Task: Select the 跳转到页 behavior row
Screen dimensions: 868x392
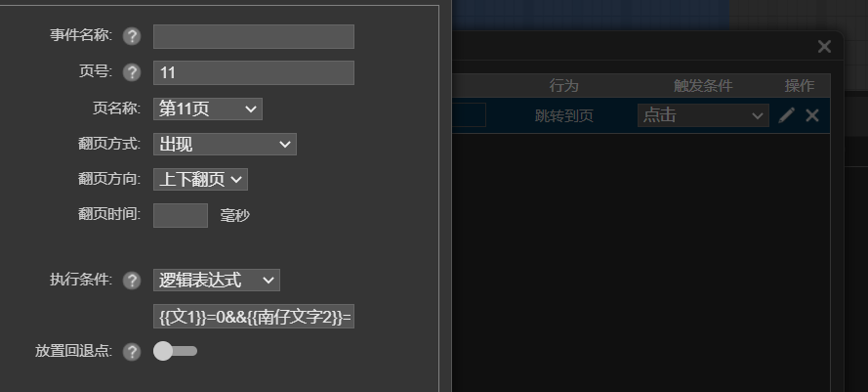Action: click(x=641, y=115)
